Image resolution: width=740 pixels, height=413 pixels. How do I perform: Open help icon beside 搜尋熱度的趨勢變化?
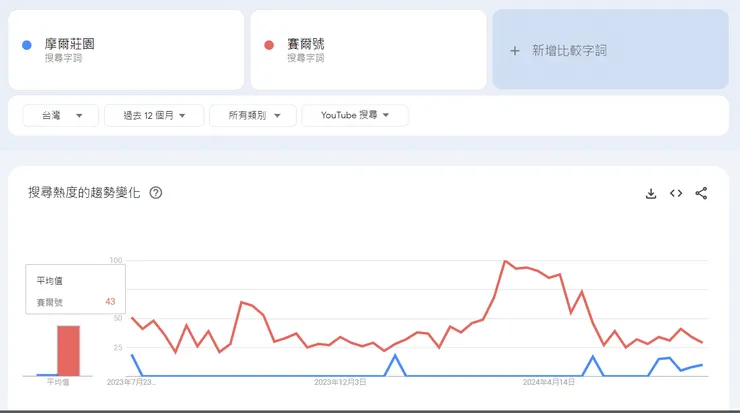[x=156, y=193]
